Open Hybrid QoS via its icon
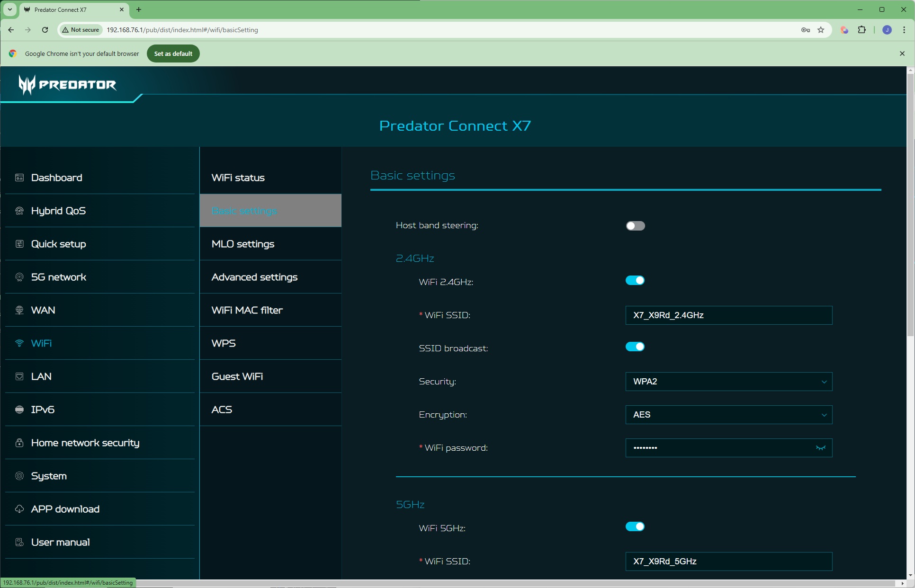Viewport: 915px width, 588px height. 19,211
